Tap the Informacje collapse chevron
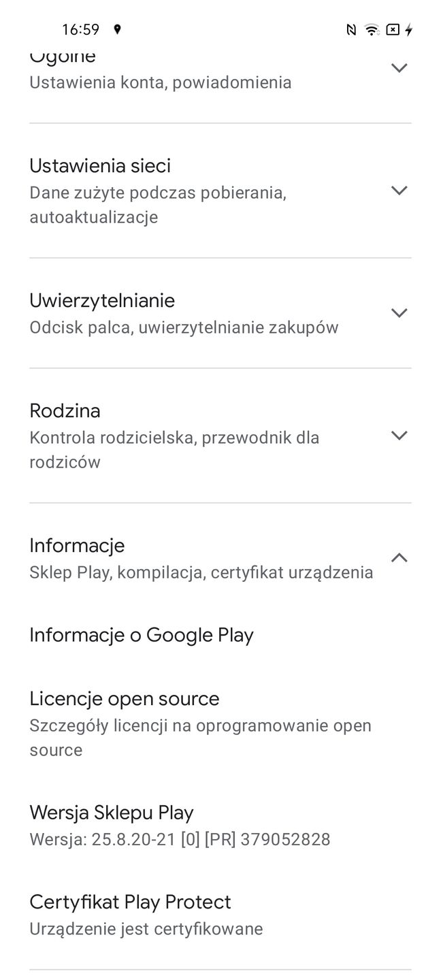Screen dimensions: 441x980 click(399, 557)
